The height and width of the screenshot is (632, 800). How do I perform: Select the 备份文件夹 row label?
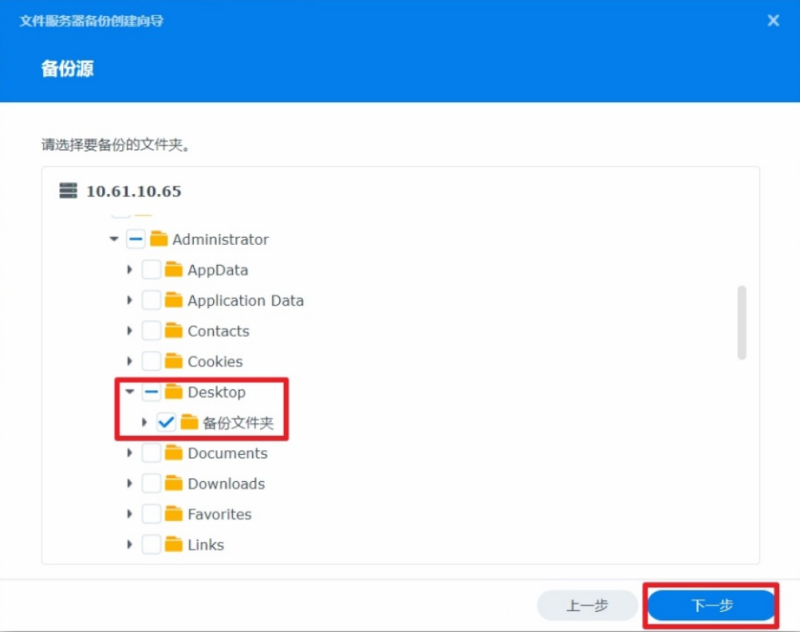(238, 423)
